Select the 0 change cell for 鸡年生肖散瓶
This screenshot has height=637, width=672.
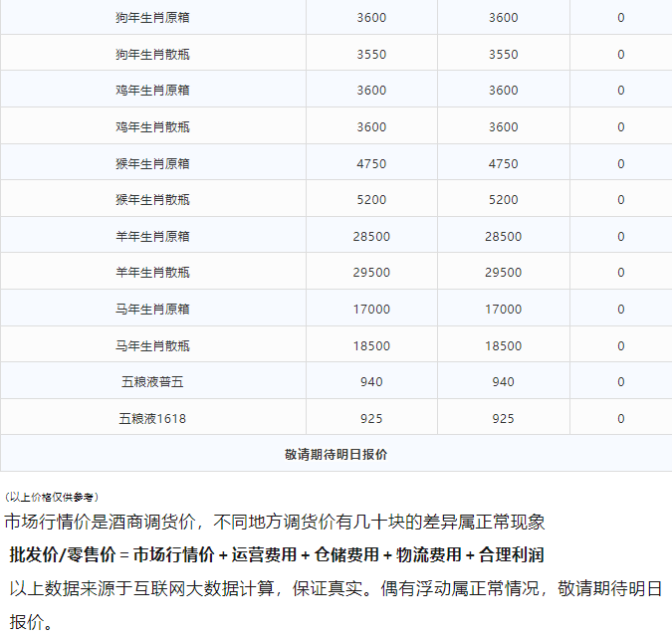point(621,127)
